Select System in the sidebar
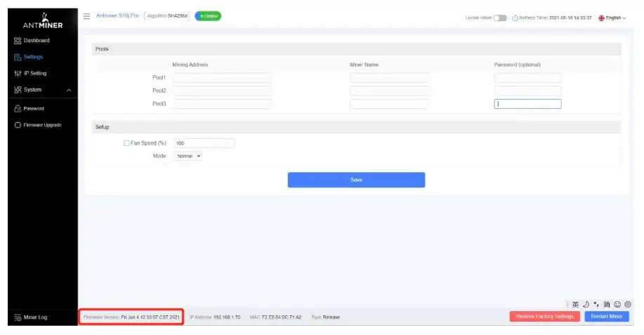This screenshot has height=335, width=644. (x=32, y=90)
